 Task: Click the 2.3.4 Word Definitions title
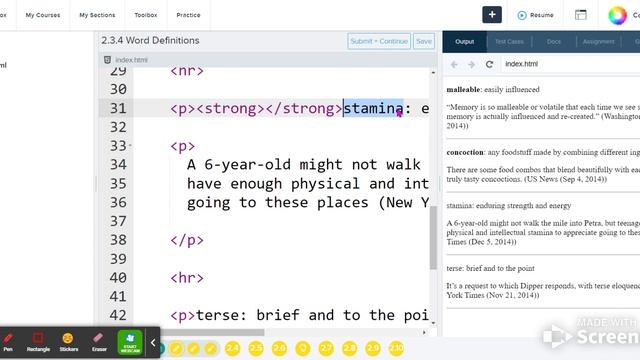[x=150, y=40]
